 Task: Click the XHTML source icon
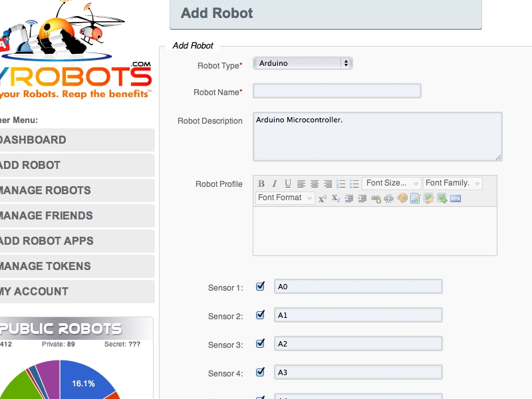click(x=456, y=198)
